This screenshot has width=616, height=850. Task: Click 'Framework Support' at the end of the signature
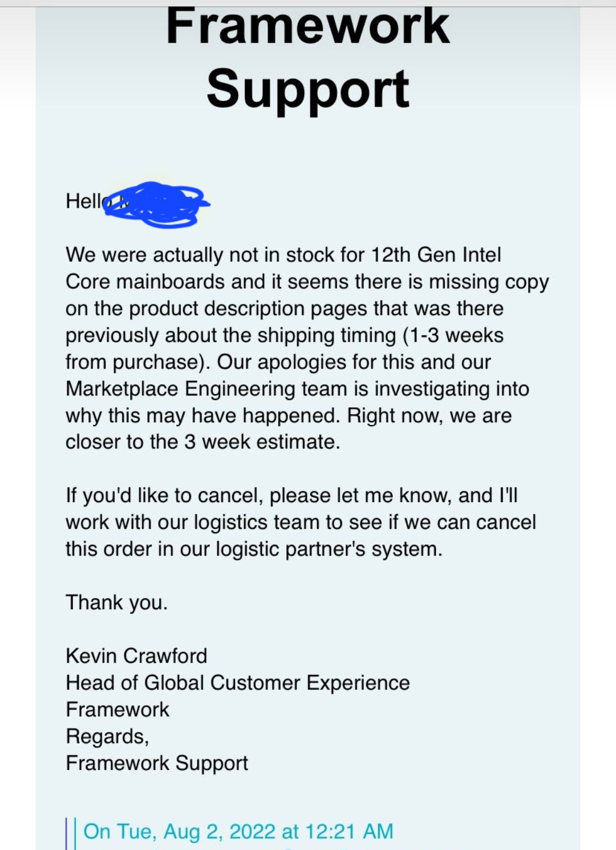(x=157, y=763)
